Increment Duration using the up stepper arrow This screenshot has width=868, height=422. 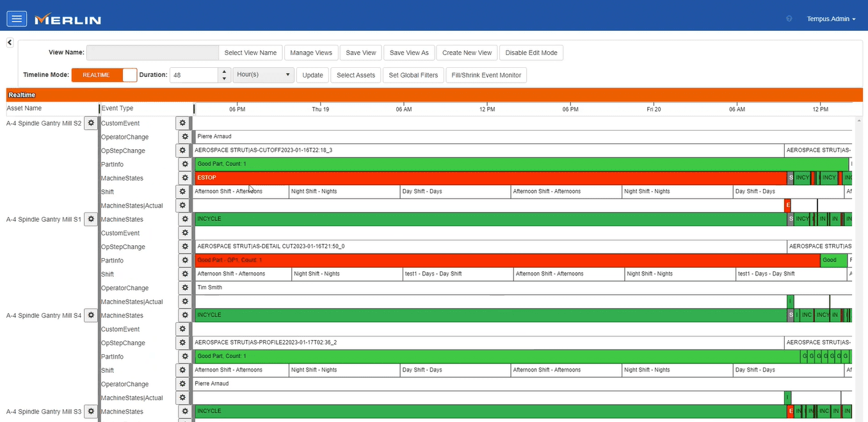(x=223, y=71)
